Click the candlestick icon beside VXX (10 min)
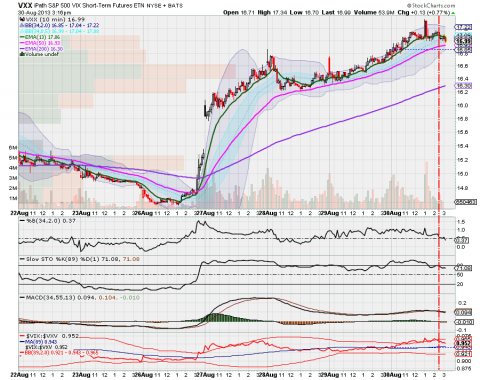This screenshot has width=480, height=380. pyautogui.click(x=22, y=19)
